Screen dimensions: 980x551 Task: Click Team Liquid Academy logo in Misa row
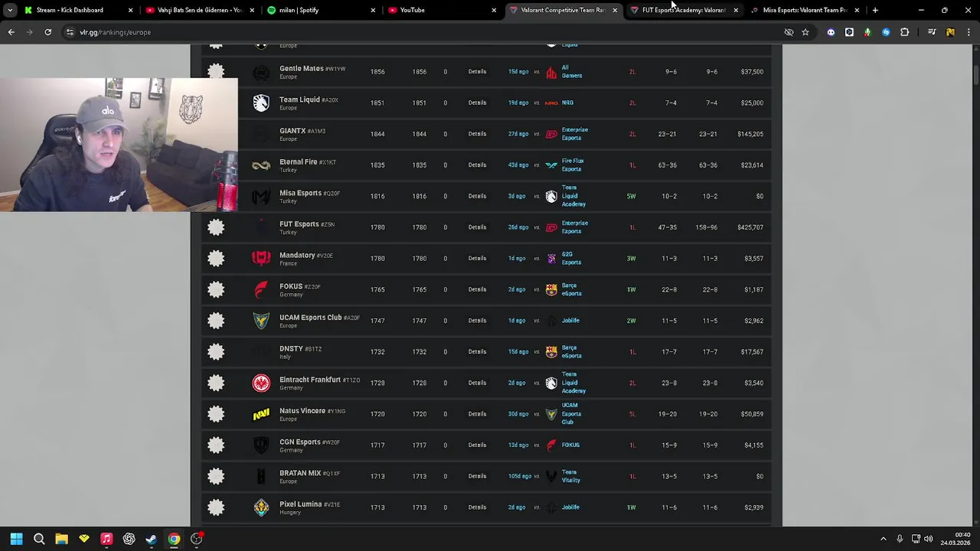pyautogui.click(x=551, y=196)
